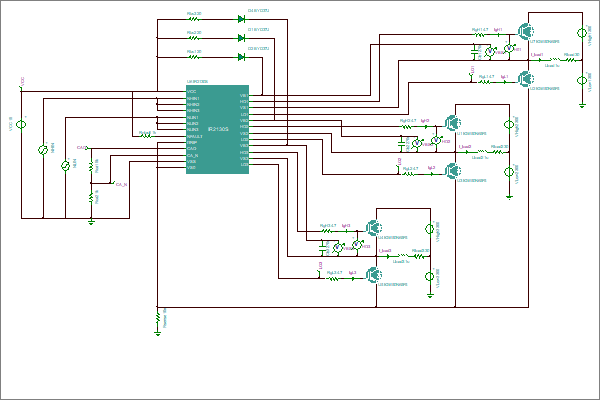This screenshot has height=400, width=600.
Task: Select the high-side IGBT driven by RgH3
Action: click(x=374, y=228)
